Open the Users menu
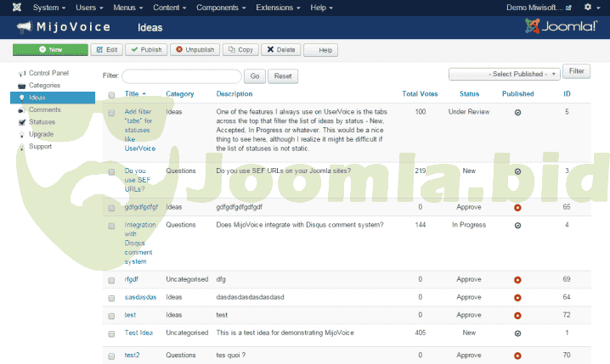Viewport: 610px width, 364px height. coord(88,8)
